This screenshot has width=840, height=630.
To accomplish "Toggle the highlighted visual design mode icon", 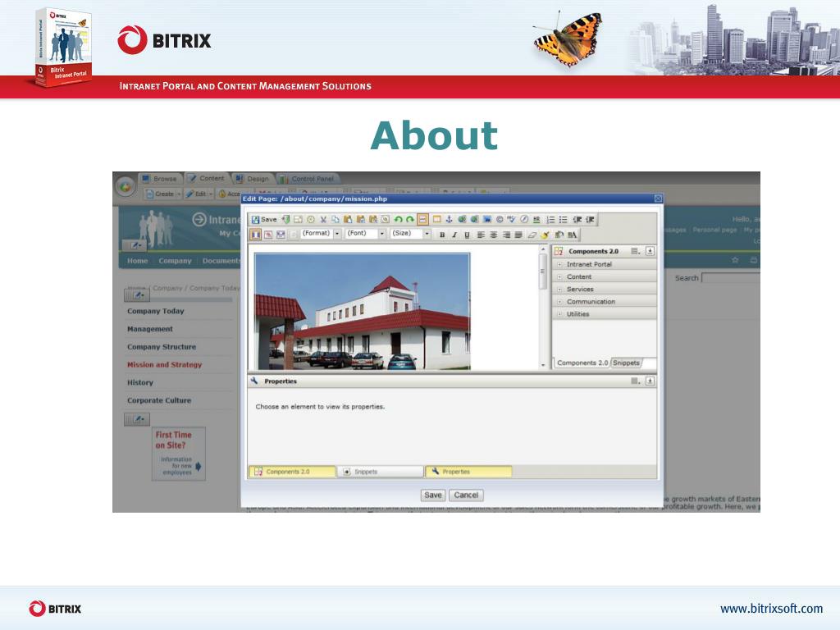I will [x=256, y=235].
